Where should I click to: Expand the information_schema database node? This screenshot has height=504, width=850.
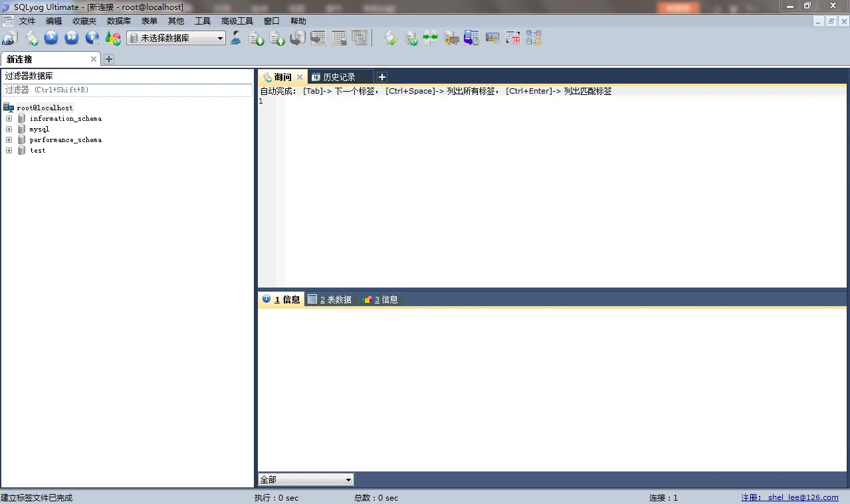click(x=9, y=119)
